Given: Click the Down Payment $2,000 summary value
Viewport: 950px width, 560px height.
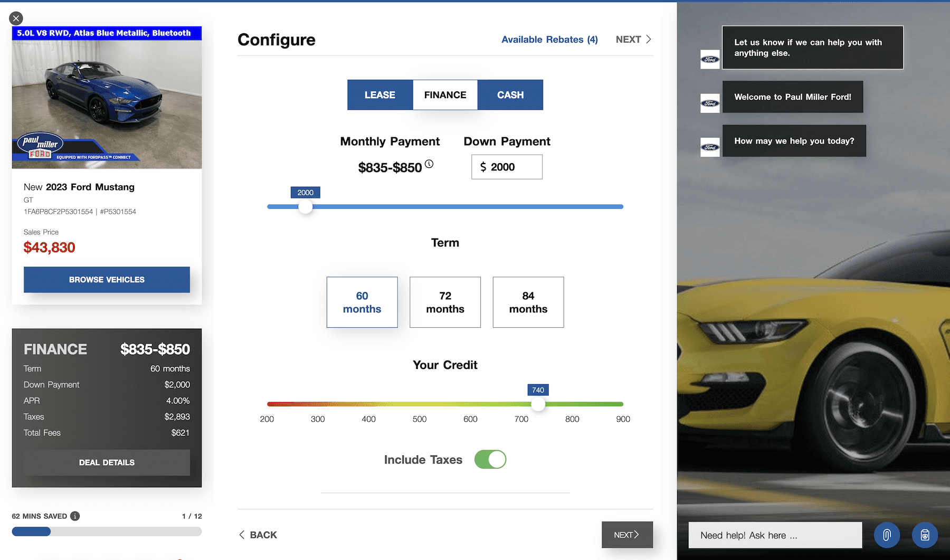Looking at the screenshot, I should (177, 385).
